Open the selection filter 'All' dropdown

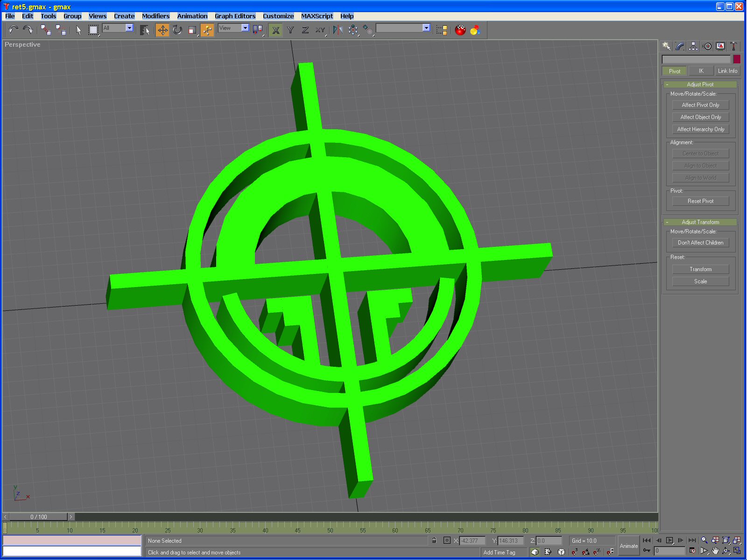(x=129, y=28)
